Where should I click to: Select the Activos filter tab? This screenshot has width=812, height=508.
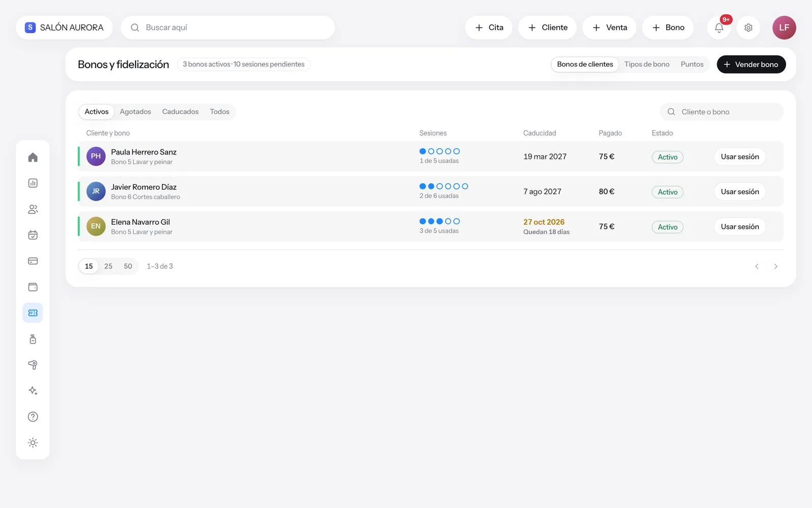click(96, 112)
